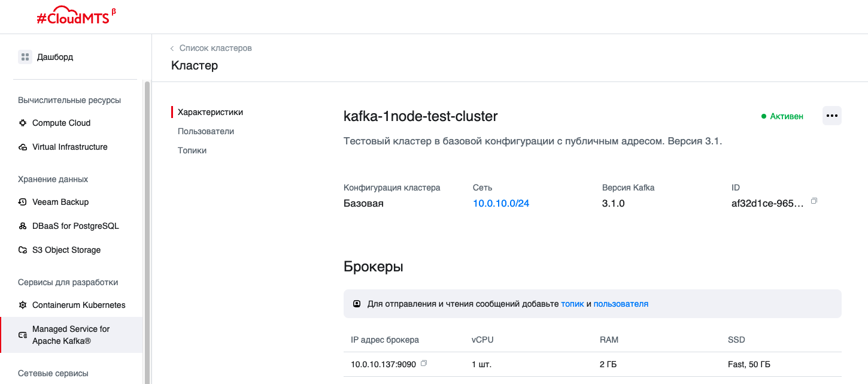Click the Compute Cloud icon
Screen dimensions: 868x384
23,123
